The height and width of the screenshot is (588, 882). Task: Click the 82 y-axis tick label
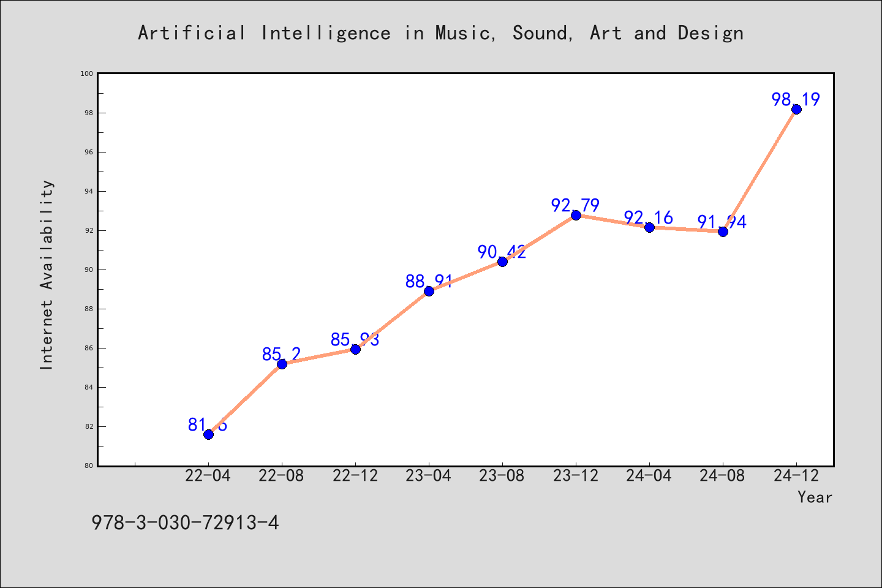point(89,426)
